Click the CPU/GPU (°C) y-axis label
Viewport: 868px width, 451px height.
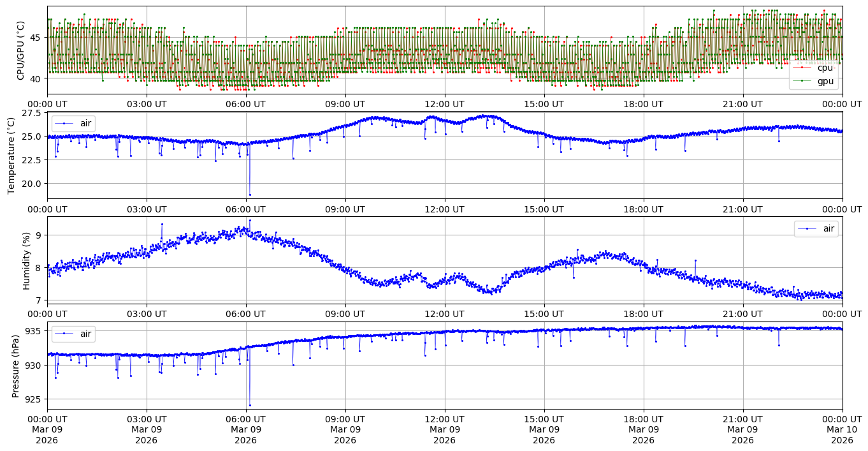(x=20, y=50)
